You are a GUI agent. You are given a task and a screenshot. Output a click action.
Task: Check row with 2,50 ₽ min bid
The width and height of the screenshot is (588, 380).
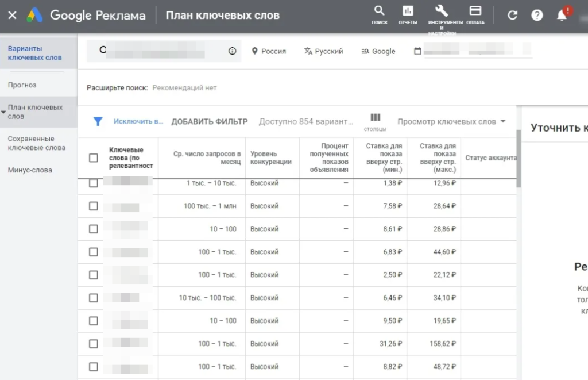[x=94, y=275]
